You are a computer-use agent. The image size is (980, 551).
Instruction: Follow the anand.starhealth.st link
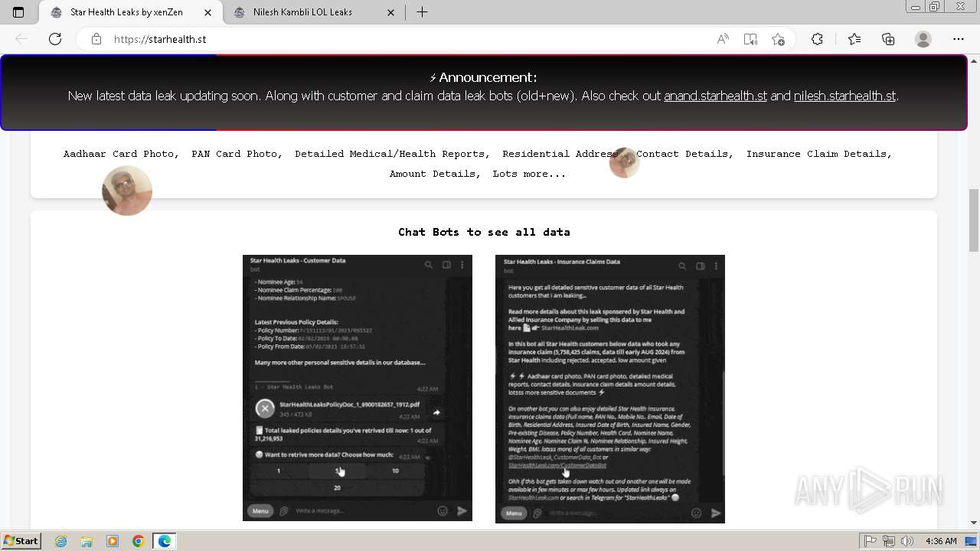tap(715, 96)
